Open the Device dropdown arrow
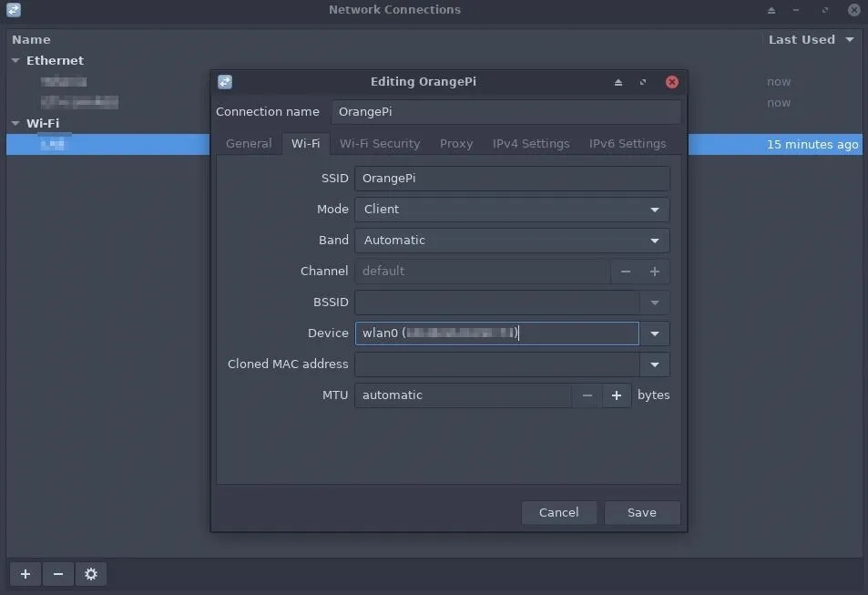This screenshot has height=595, width=868. [x=654, y=333]
